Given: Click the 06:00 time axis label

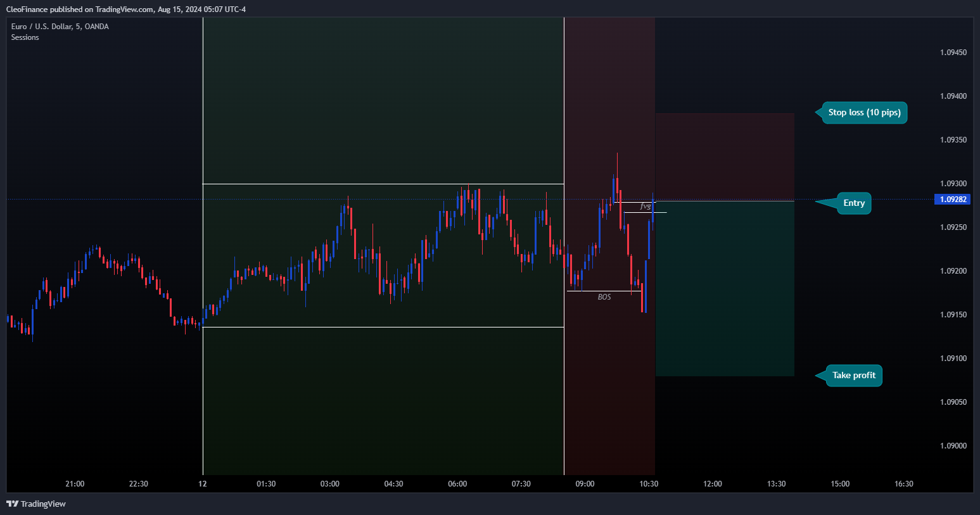Looking at the screenshot, I should pos(457,484).
